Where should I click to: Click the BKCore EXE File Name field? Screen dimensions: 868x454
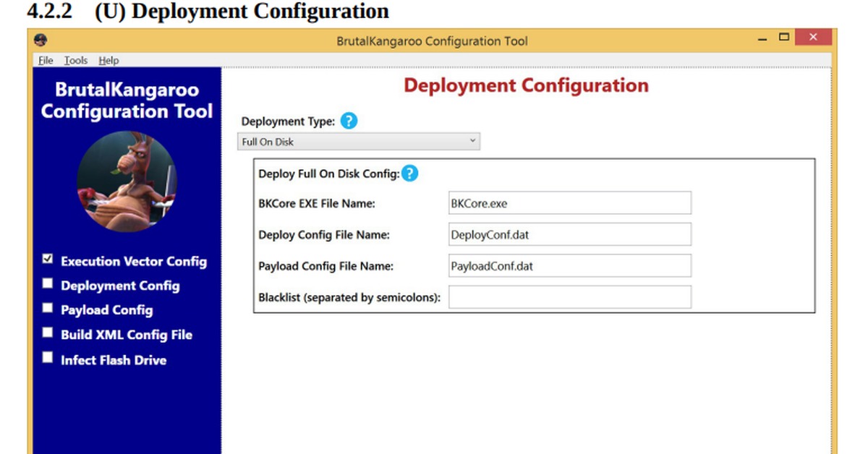click(569, 203)
